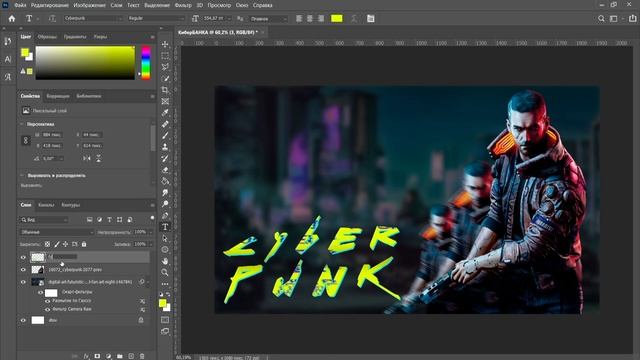Screen dimensions: 640x360
Task: Select the Move tool
Action: 165,44
